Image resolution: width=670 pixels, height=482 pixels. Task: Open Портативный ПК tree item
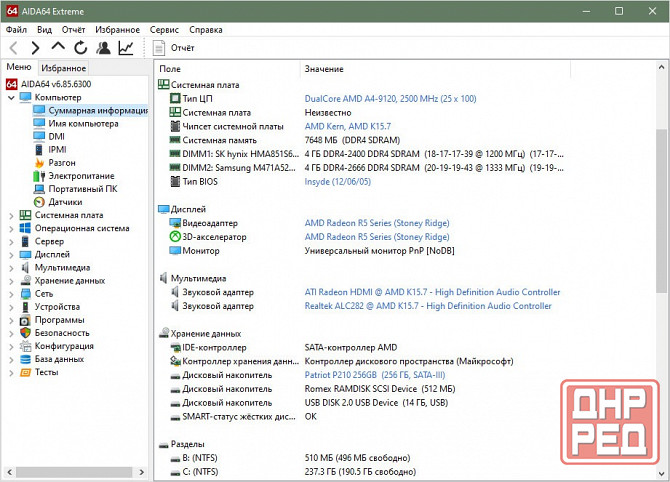pos(82,189)
